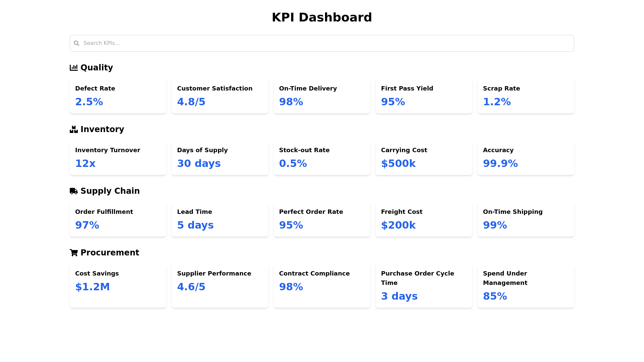Click the Freight Cost KPI card
Viewport: 644px width, 362px height.
424,219
